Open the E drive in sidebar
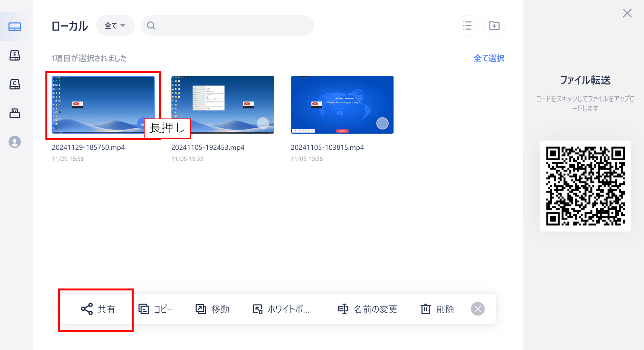This screenshot has height=350, width=644. click(x=15, y=56)
